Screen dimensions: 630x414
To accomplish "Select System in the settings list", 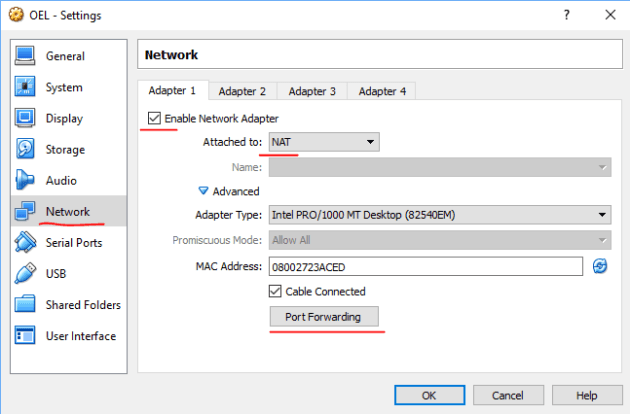I will click(x=69, y=87).
